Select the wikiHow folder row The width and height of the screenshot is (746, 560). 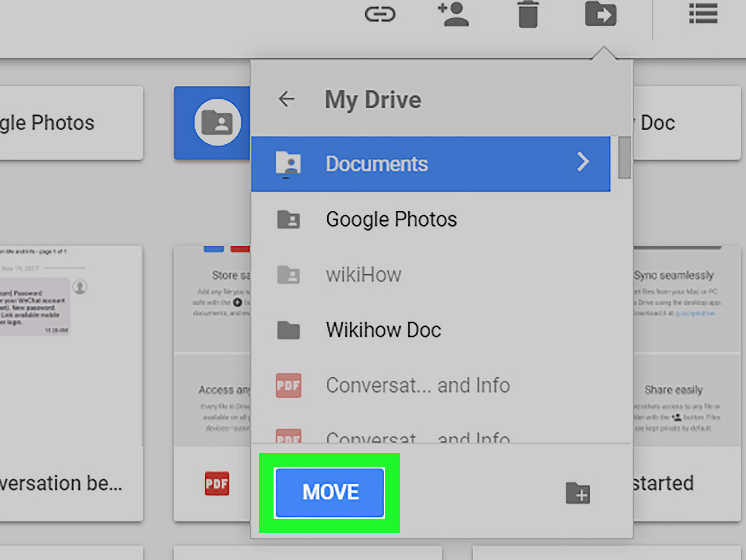pos(431,275)
